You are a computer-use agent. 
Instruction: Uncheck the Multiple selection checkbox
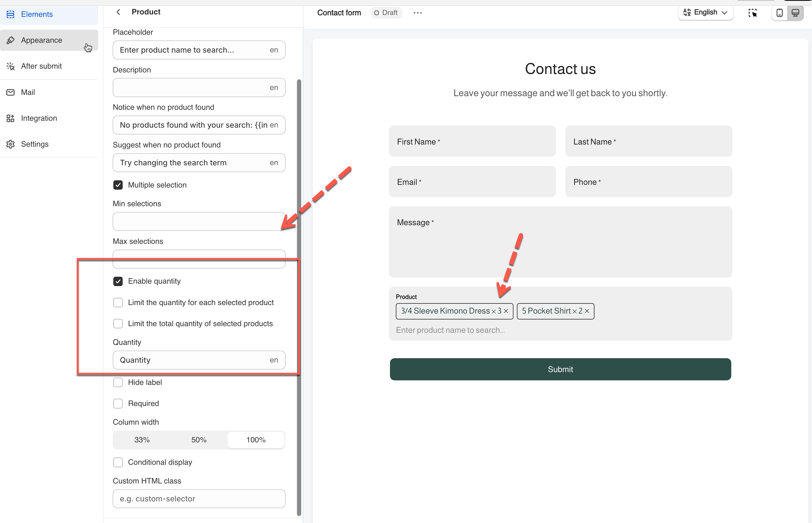coord(118,185)
